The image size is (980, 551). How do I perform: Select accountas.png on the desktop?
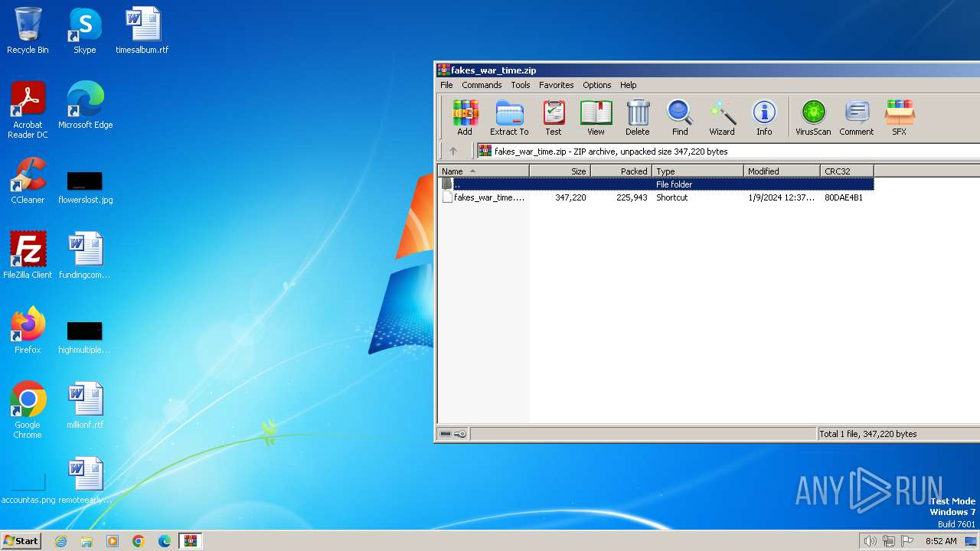(28, 490)
